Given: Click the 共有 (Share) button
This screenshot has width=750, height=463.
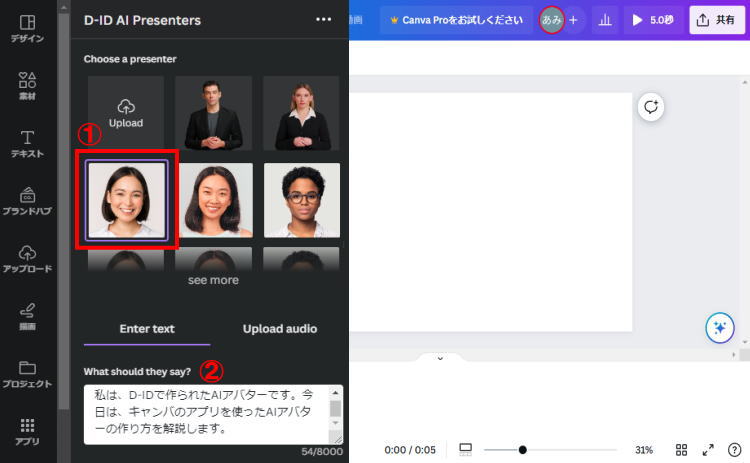Looking at the screenshot, I should [x=717, y=20].
